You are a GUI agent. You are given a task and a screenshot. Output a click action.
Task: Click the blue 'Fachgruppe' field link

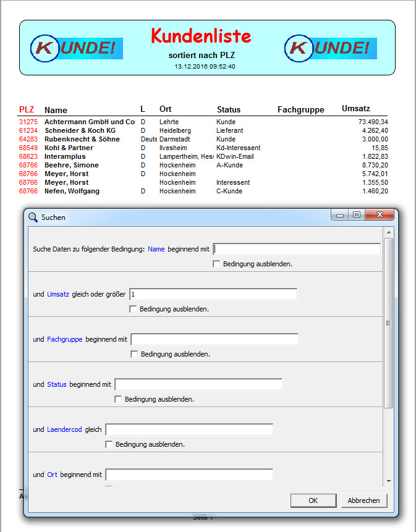tap(65, 339)
